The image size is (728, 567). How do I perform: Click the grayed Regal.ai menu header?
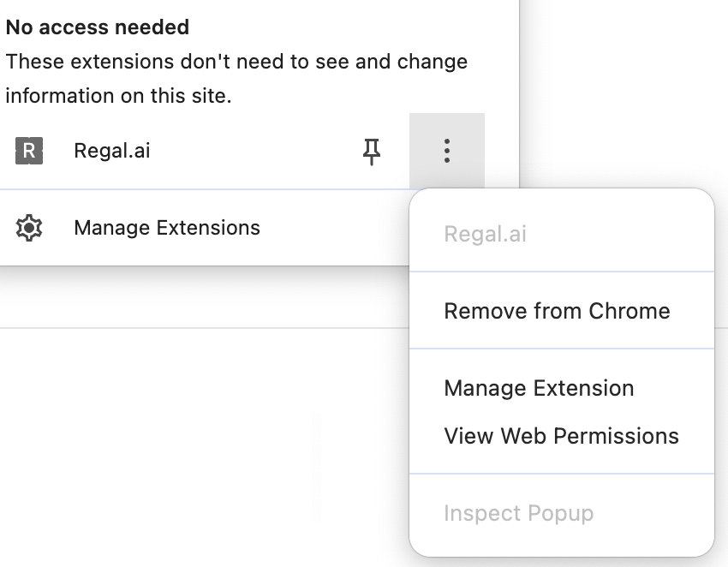(x=485, y=234)
